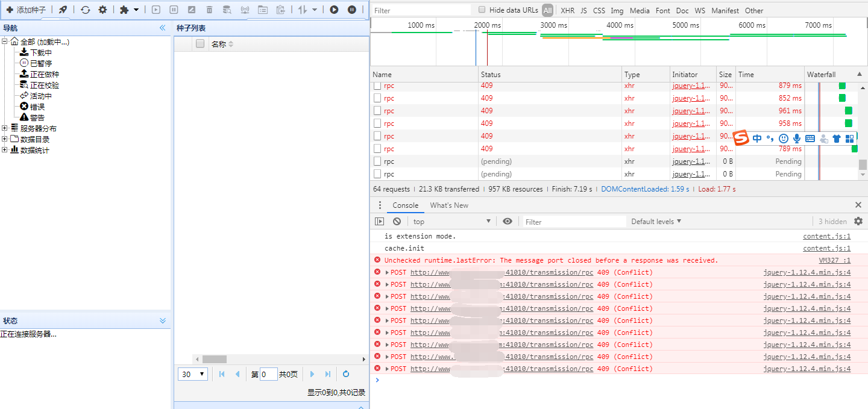Click the change data folder icon
The image size is (868, 409).
pos(263,10)
